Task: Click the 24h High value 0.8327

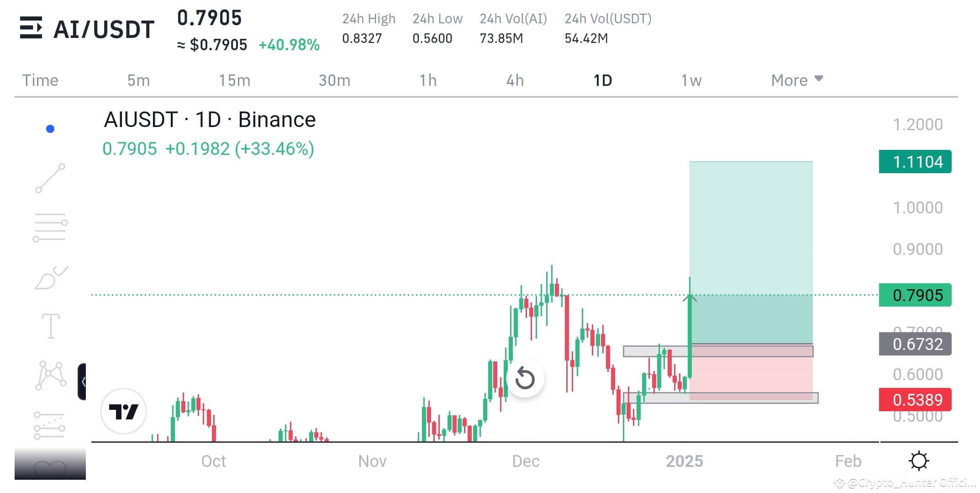Action: point(363,38)
